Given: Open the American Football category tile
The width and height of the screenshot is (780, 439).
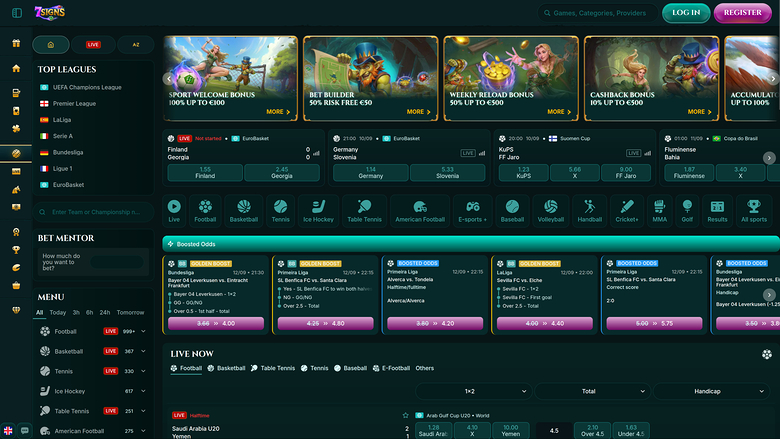Looking at the screenshot, I should coord(420,209).
